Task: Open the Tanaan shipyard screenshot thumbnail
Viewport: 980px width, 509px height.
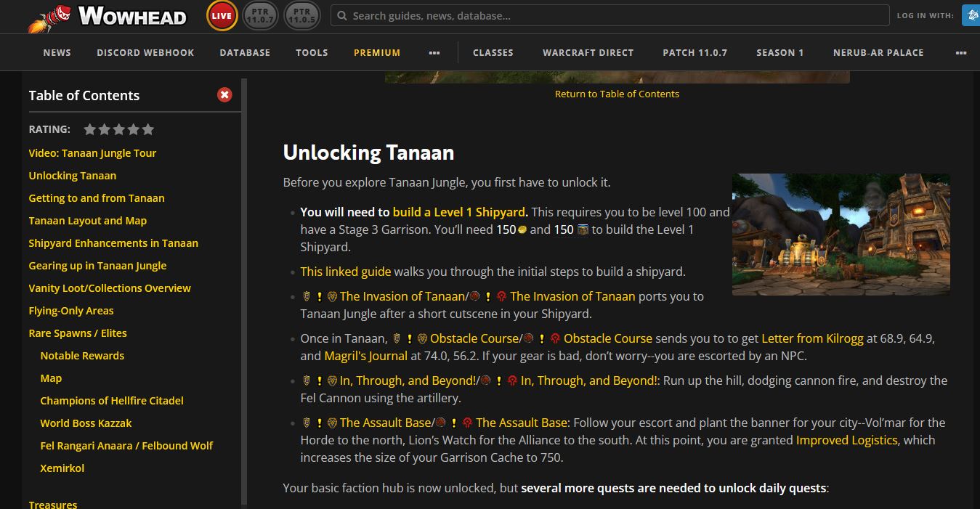Action: pos(841,235)
